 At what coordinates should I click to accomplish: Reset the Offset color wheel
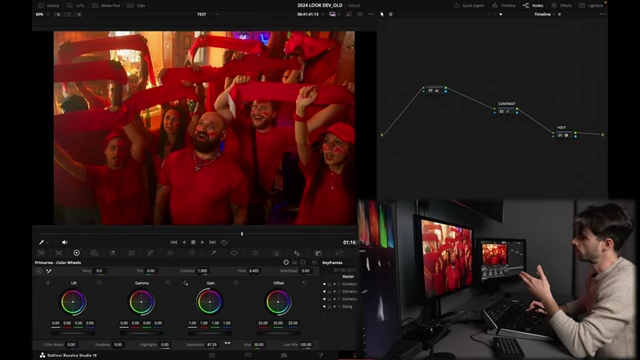[304, 283]
